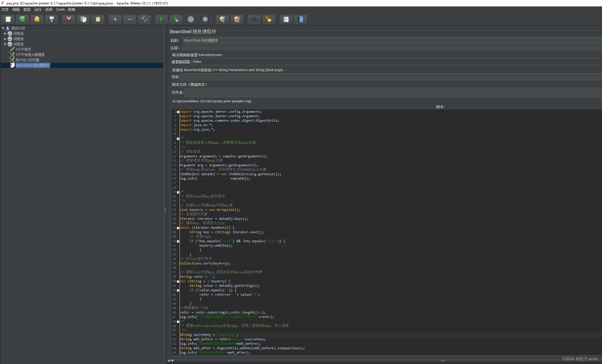This screenshot has width=602, height=364.
Task: Click the line 'String md5_after = DigestUtils.md5Hex'
Action: pos(242,348)
